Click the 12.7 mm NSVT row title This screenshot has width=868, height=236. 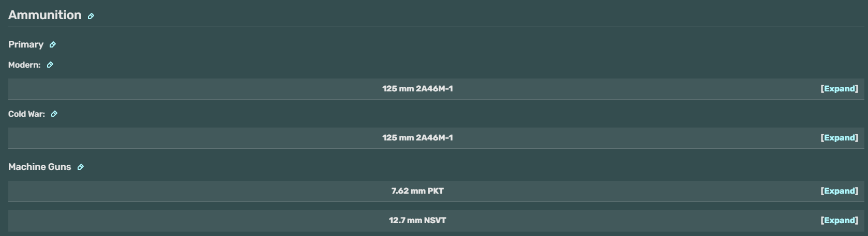coord(417,221)
